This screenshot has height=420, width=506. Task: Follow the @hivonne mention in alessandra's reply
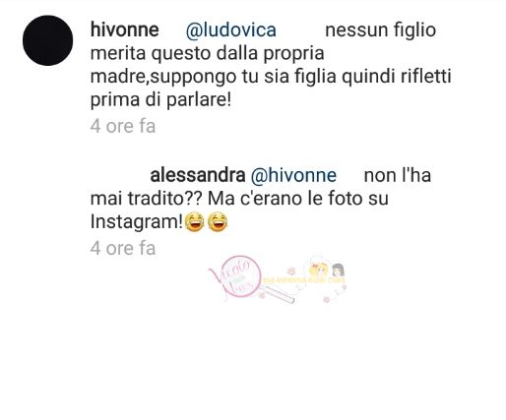pos(293,176)
